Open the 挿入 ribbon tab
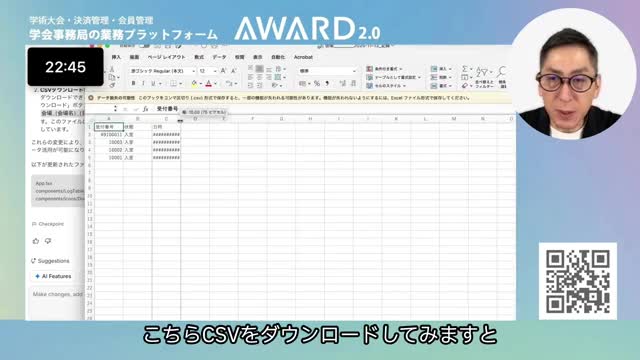The image size is (640, 360). [x=116, y=57]
